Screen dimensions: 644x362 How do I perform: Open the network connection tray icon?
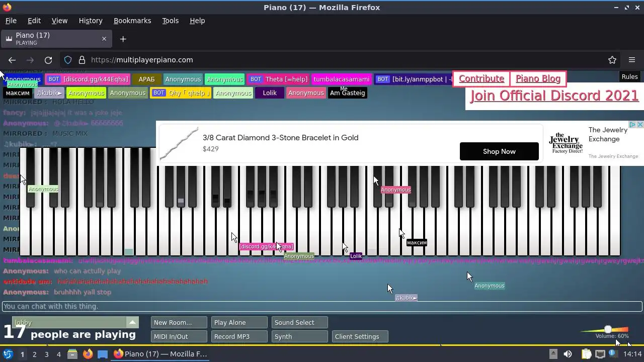[600, 354]
